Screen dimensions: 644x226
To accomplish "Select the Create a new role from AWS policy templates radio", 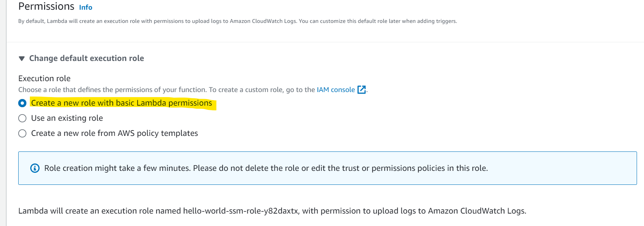I will pyautogui.click(x=23, y=133).
